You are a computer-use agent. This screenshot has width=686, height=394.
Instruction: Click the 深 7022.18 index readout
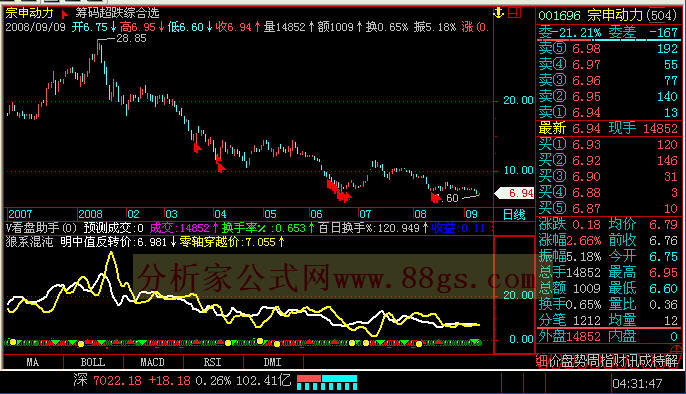coord(107,380)
